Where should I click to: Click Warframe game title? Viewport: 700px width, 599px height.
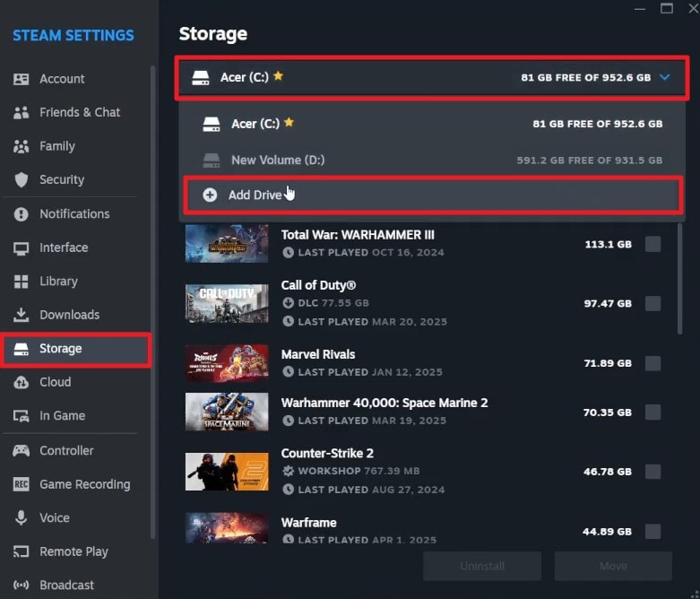pos(308,523)
